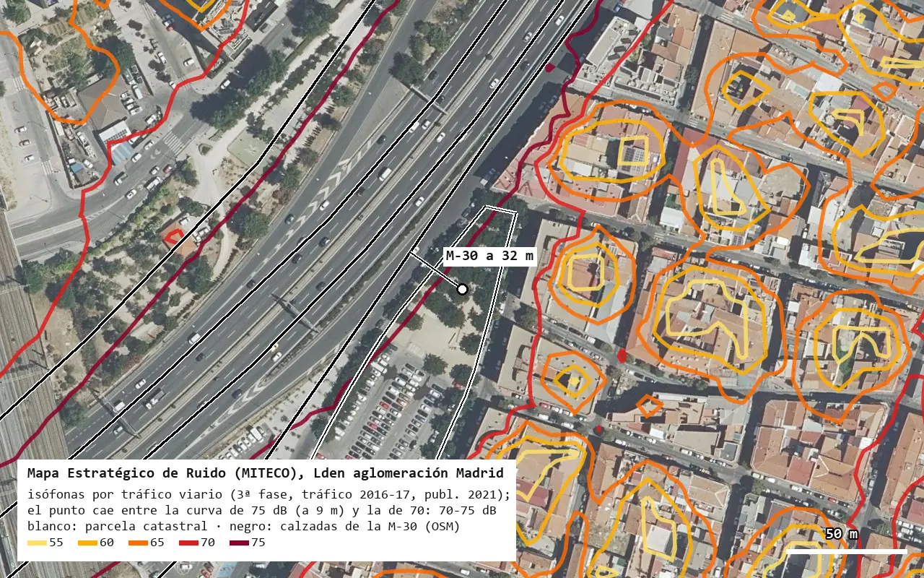
Task: Click the legend line starting 'blanco: parcela catastral'
Action: coord(244,527)
